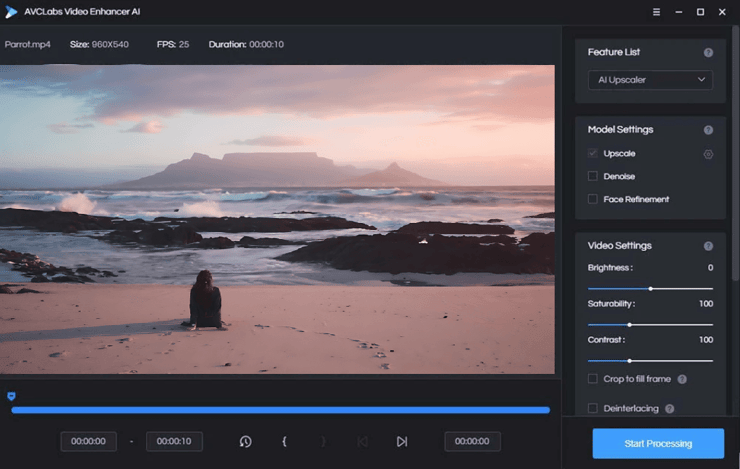Viewport: 740px width, 469px height.
Task: Click the Video Settings heading
Action: (x=619, y=245)
